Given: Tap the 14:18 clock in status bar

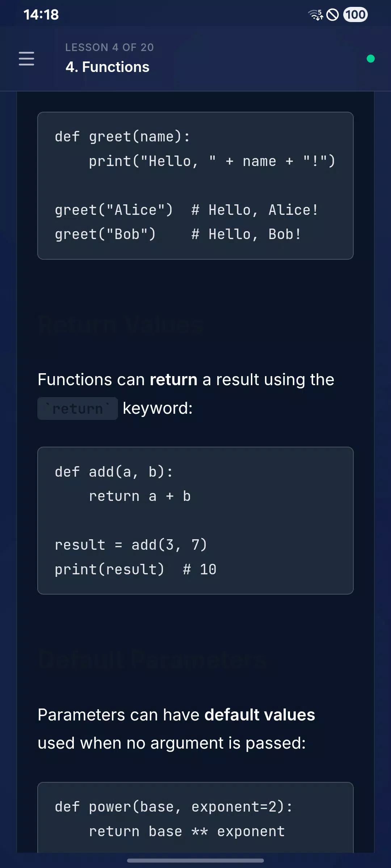Looking at the screenshot, I should 41,15.
